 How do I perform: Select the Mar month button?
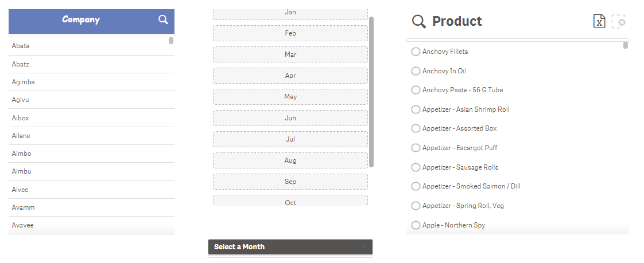[290, 54]
